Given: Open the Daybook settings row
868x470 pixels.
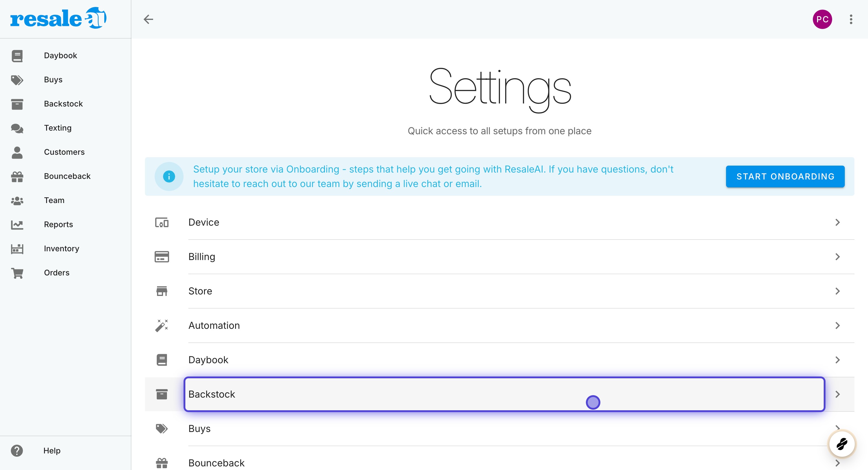Looking at the screenshot, I should pos(500,360).
